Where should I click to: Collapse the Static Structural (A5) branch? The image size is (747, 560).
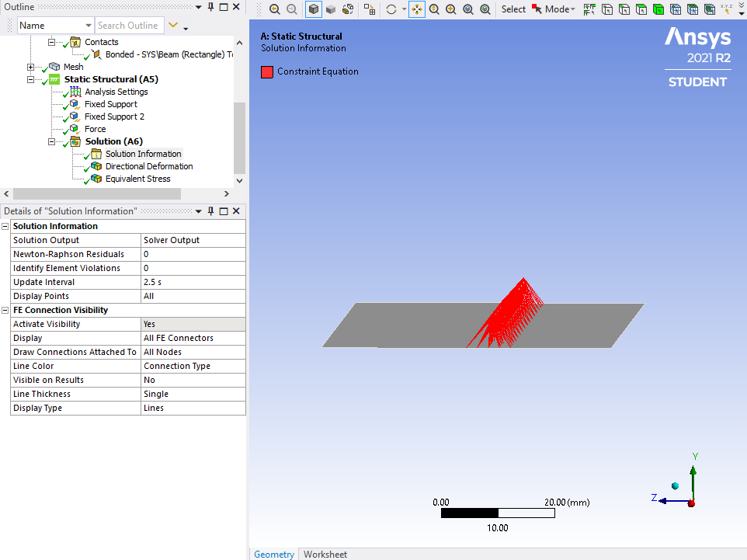[30, 79]
